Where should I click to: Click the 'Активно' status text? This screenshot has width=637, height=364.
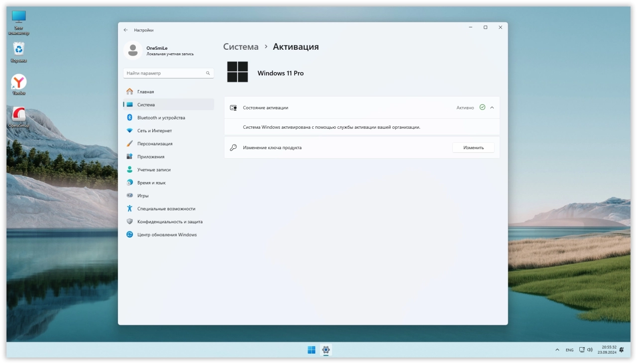click(465, 107)
